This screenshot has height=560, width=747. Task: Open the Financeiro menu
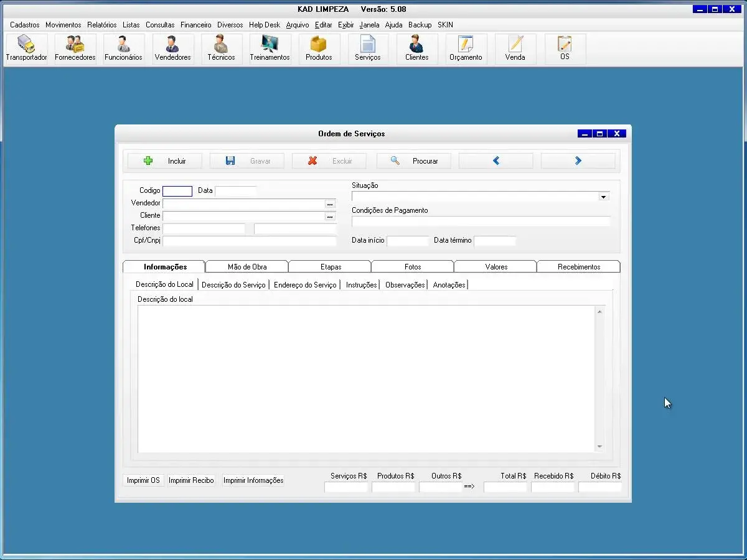point(196,25)
